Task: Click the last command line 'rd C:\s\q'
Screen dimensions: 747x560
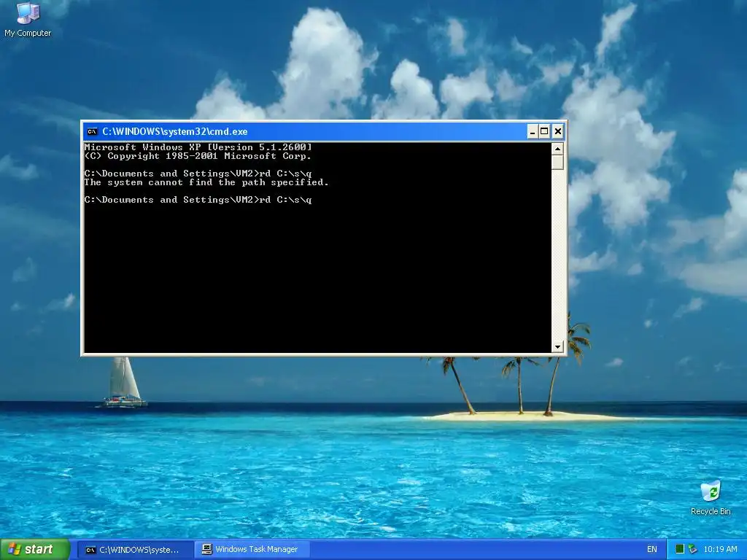Action: pos(286,200)
